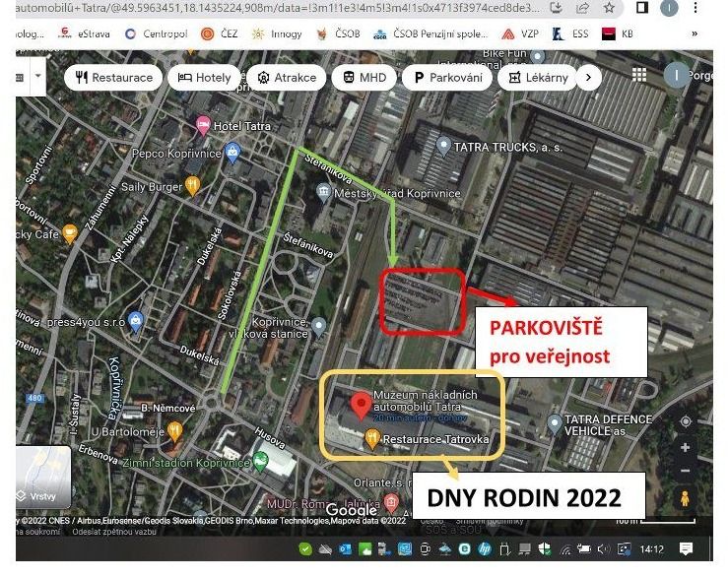Open Chrome three-dot menu
Screen dimensions: 728x578
pyautogui.click(x=695, y=8)
